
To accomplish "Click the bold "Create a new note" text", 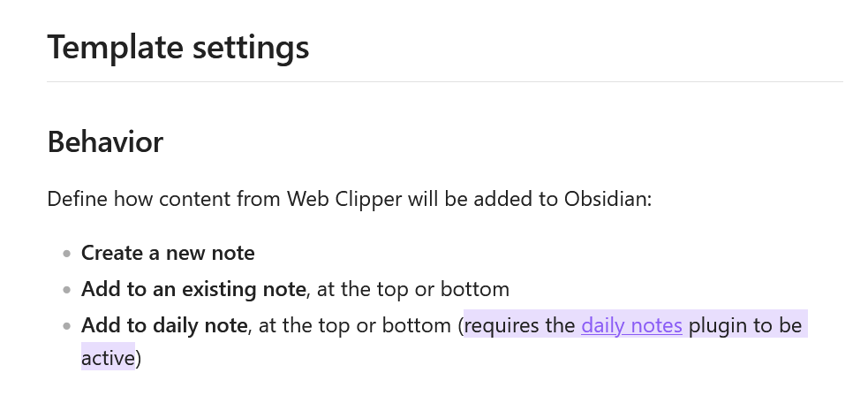I will tap(168, 254).
